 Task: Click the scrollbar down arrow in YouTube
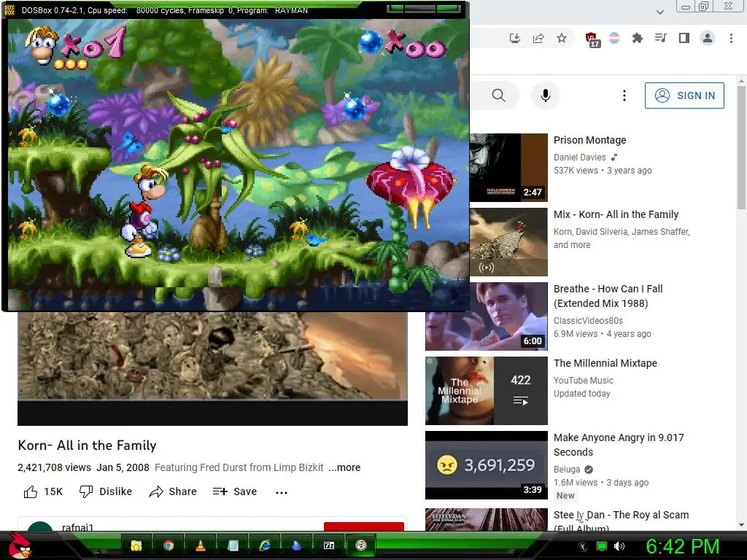741,525
